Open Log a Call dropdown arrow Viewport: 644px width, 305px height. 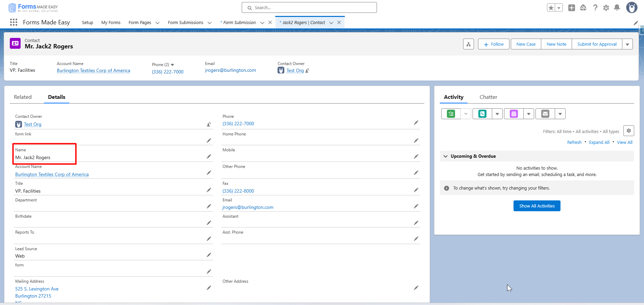(x=497, y=114)
